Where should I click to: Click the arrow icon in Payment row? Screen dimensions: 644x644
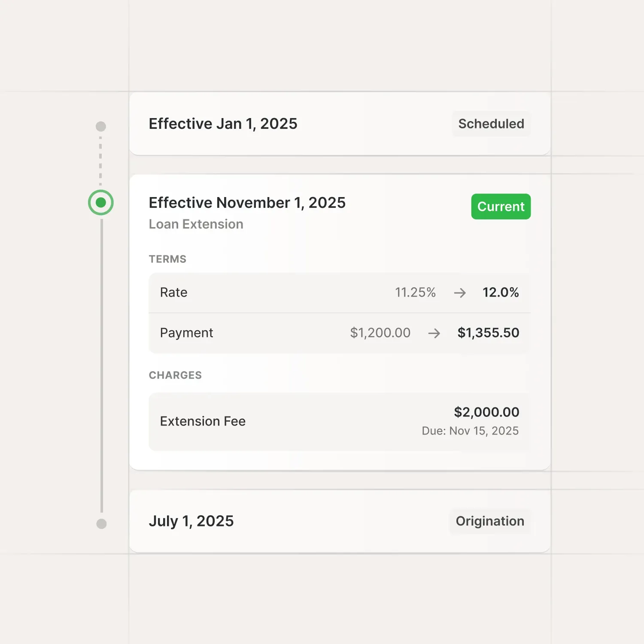434,333
